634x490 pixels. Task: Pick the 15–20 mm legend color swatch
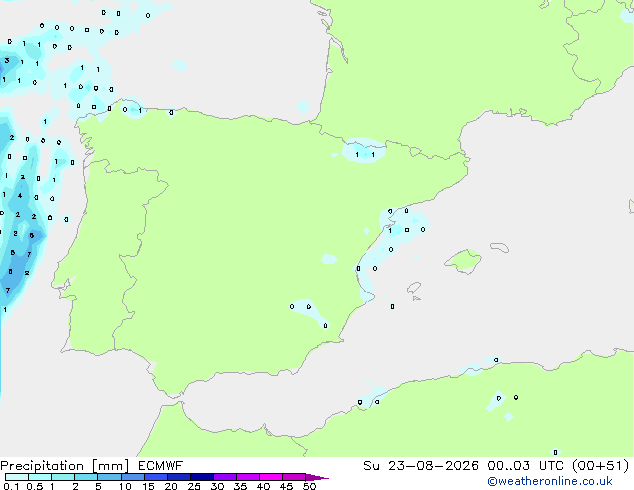click(156, 477)
